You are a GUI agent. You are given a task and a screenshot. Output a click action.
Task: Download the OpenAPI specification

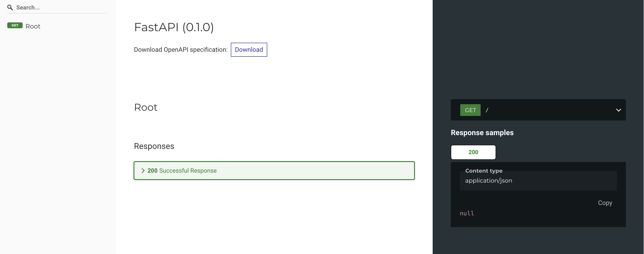249,49
